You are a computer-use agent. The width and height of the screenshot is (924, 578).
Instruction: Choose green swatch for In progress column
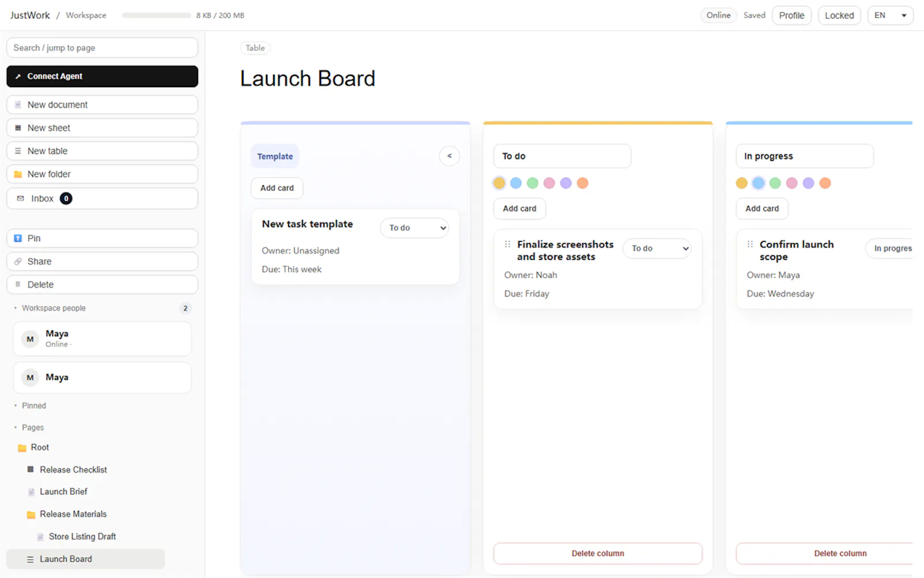click(776, 183)
